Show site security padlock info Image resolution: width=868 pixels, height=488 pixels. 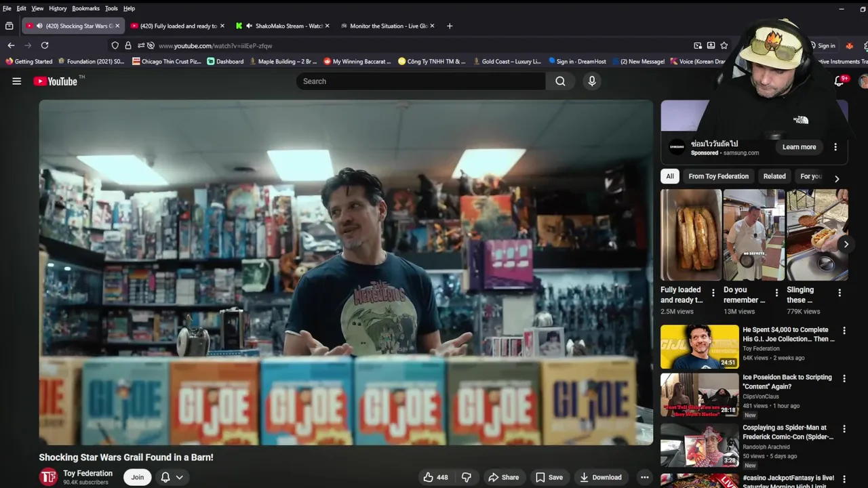(x=128, y=45)
